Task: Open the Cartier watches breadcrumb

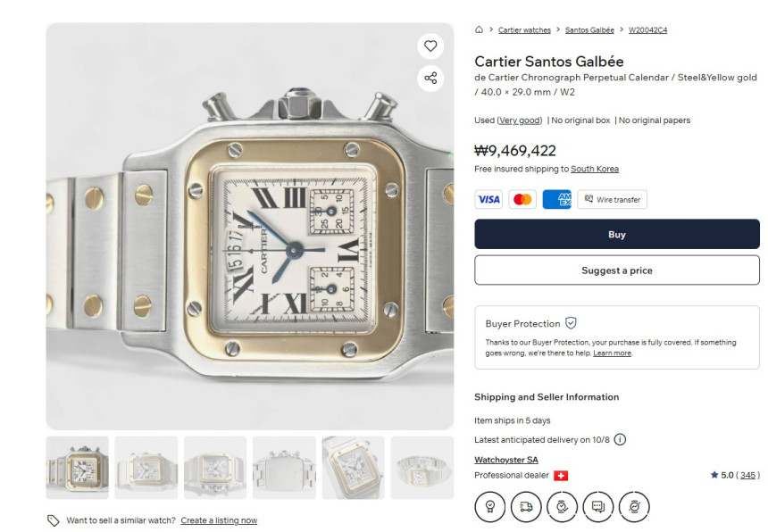Action: [x=524, y=30]
